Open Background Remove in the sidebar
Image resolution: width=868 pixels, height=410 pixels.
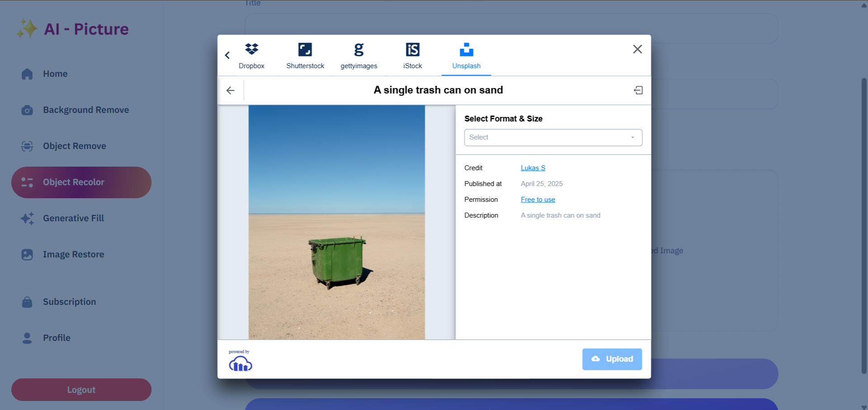click(x=81, y=110)
